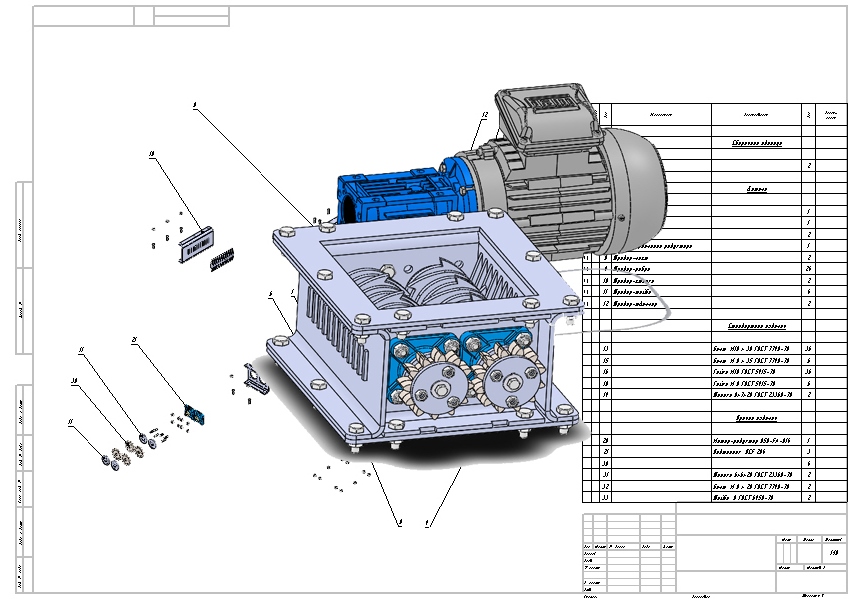Screen dimensions: 849x599
Task: Select row 12 'Шредер' entry in table
Action: (715, 303)
